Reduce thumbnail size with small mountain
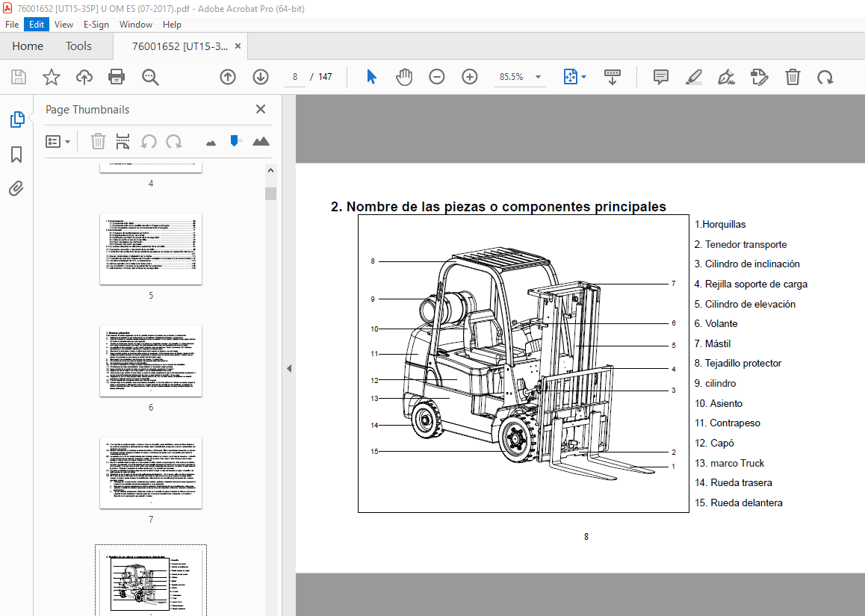Viewport: 865px width, 616px height. pyautogui.click(x=211, y=143)
